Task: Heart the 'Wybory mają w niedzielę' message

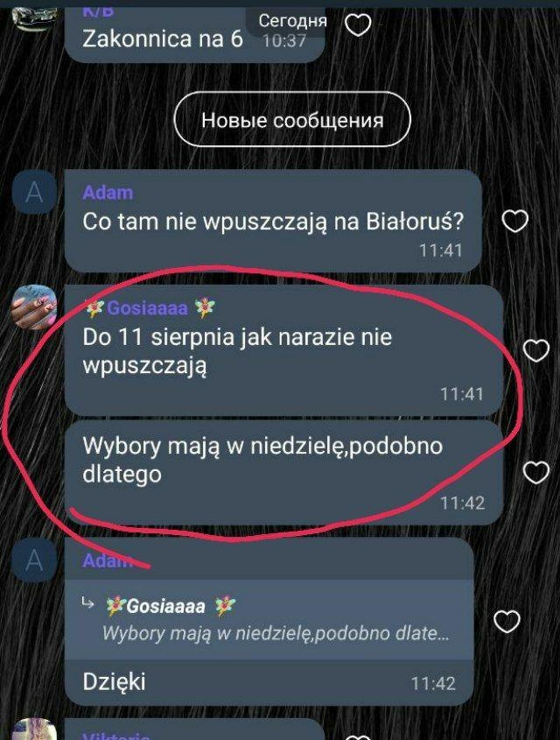Action: point(536,472)
